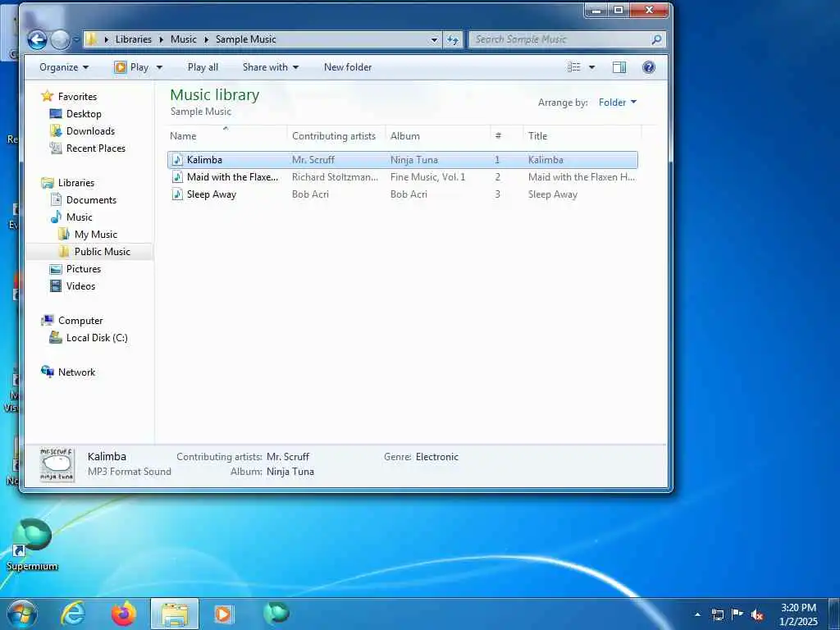Click Music in the address breadcrumb

tap(183, 39)
